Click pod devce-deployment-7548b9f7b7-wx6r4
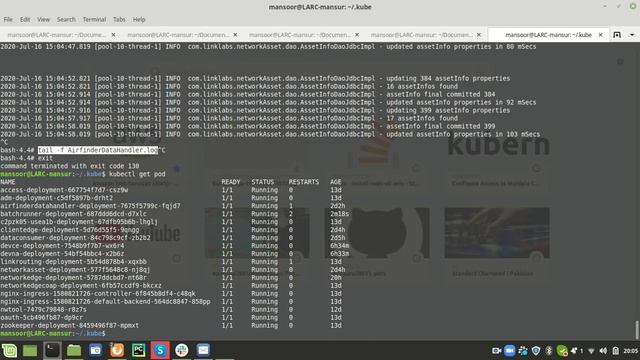 [62, 246]
